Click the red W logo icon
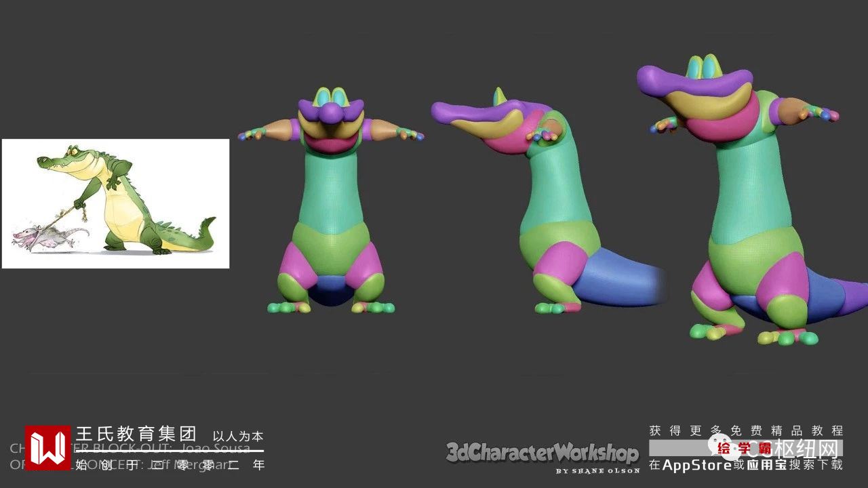The height and width of the screenshot is (488, 868). click(47, 447)
